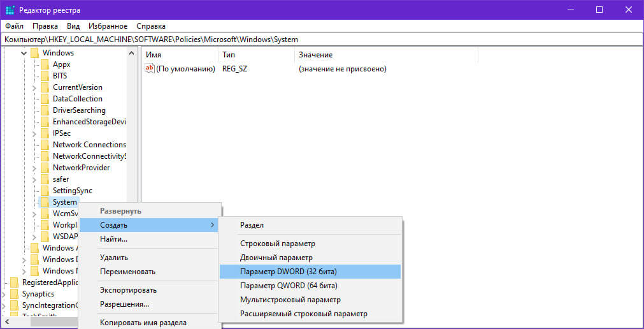The height and width of the screenshot is (329, 644).
Task: Click the IPSec folder icon
Action: (x=45, y=133)
